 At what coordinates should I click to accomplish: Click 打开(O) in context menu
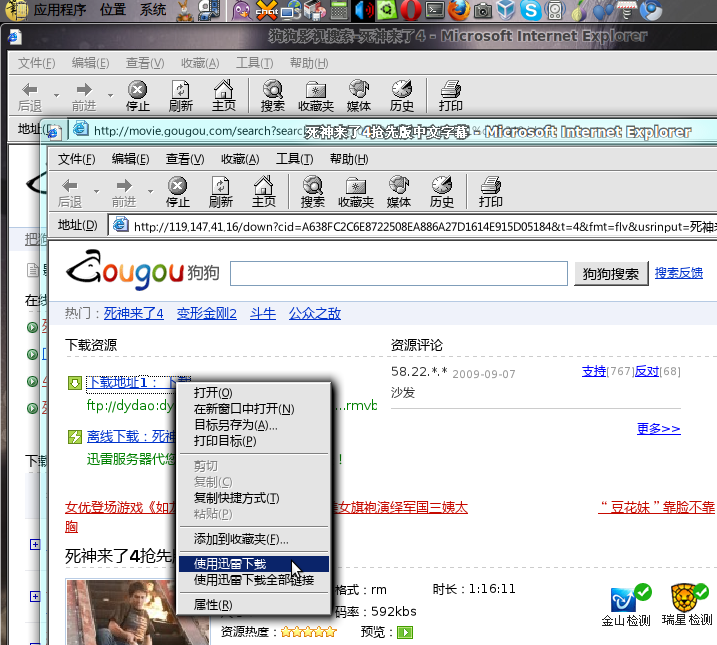[254, 393]
